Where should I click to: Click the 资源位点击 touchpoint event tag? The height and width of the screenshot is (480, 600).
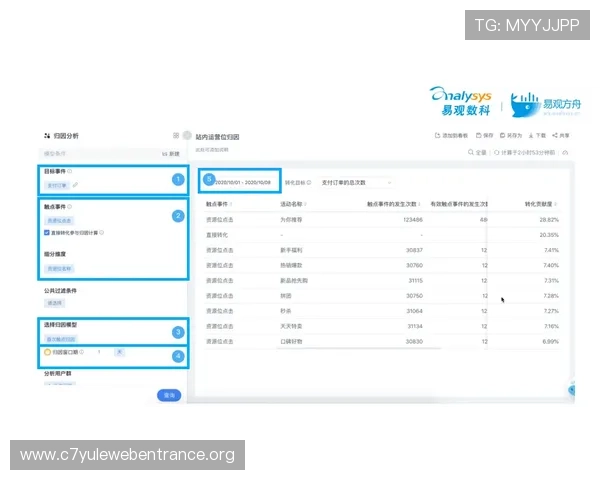click(x=59, y=220)
